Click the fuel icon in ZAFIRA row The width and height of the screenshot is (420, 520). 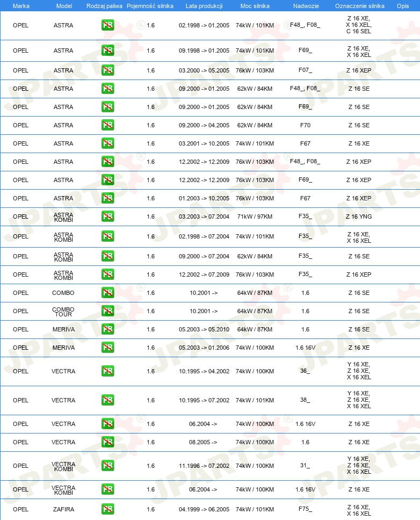coord(108,509)
